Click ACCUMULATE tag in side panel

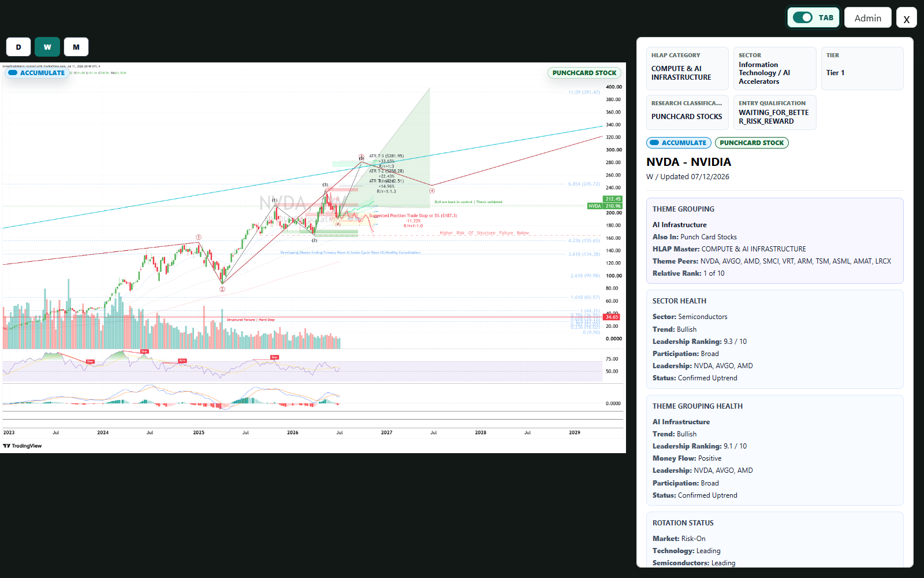click(x=679, y=143)
